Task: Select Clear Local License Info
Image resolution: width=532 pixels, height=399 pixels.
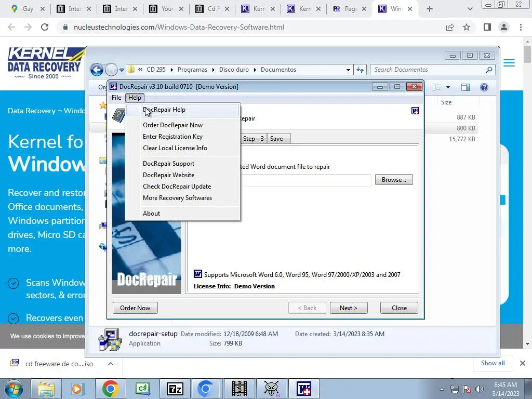Action: [183, 148]
